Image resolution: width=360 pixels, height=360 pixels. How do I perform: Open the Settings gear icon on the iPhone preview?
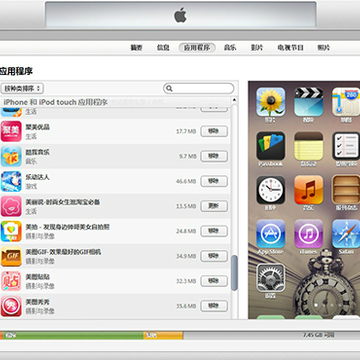[271, 278]
